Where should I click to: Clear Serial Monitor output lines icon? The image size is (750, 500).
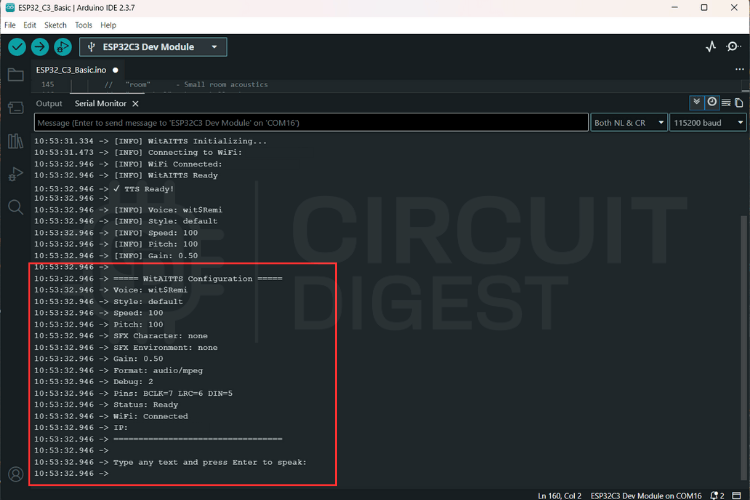[x=726, y=102]
